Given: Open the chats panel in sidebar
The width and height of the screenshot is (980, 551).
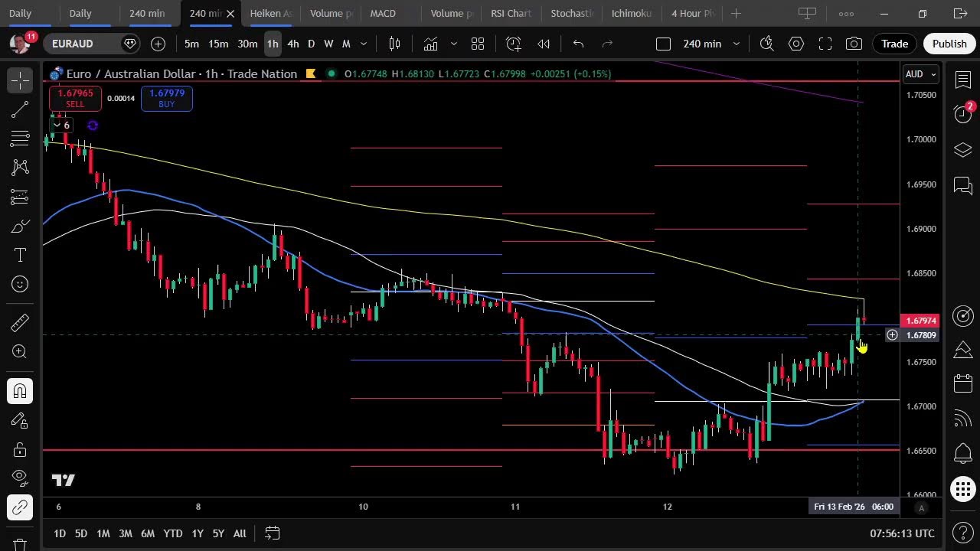Looking at the screenshot, I should pos(963,185).
